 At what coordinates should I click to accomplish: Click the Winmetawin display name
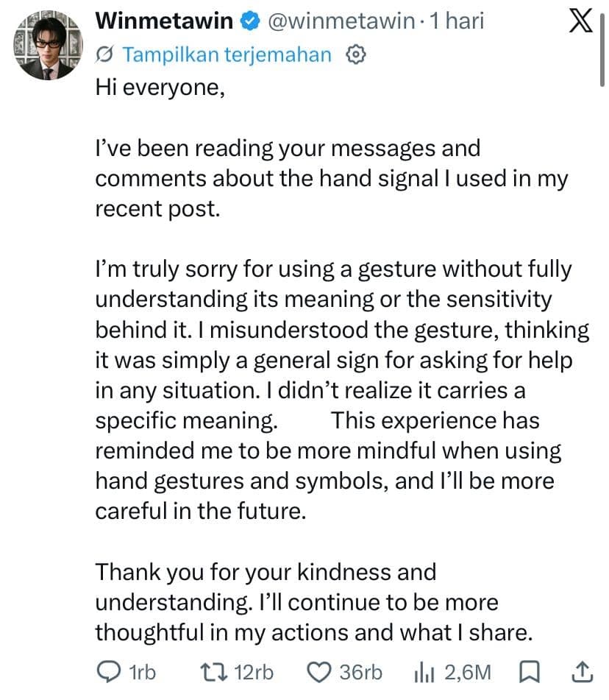pos(164,21)
